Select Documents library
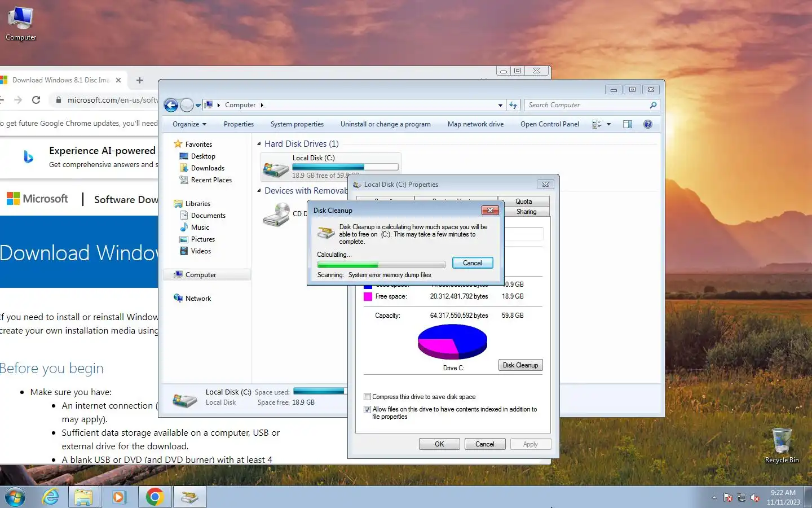812x508 pixels. point(208,216)
